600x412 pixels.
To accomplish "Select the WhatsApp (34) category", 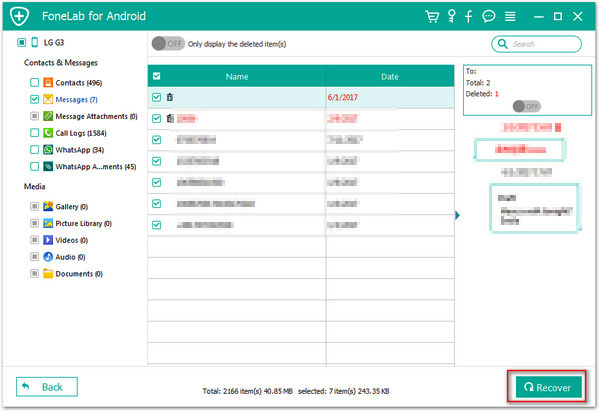I will click(80, 150).
